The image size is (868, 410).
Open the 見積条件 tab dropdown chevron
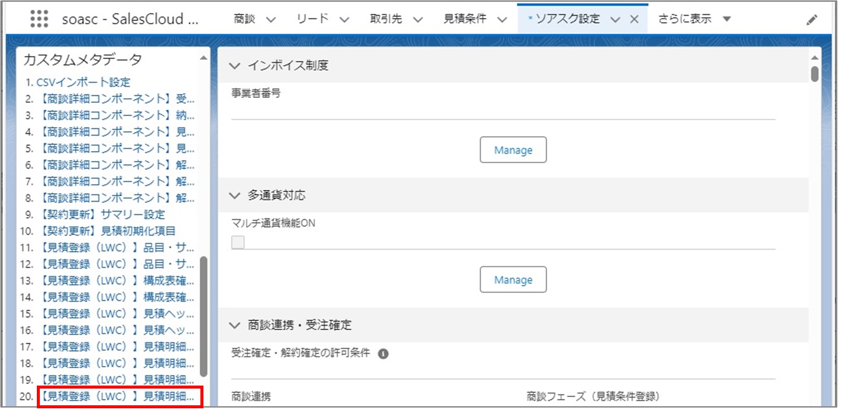[x=502, y=19]
